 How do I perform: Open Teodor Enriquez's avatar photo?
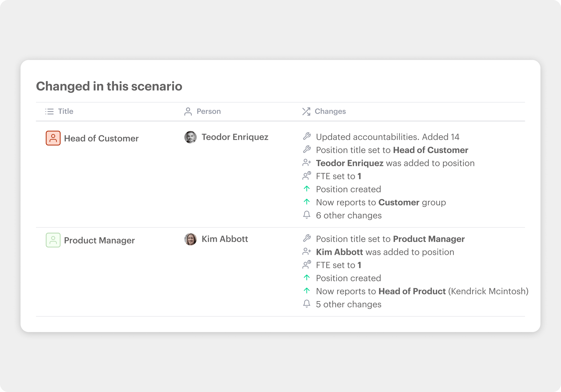(x=190, y=137)
